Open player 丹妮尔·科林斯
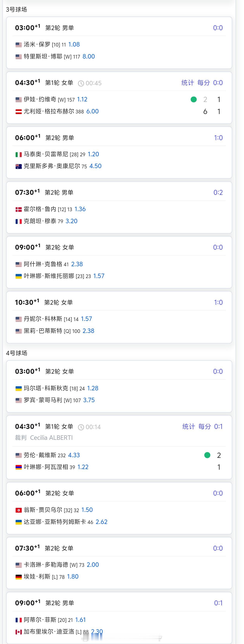This screenshot has width=244, height=644. point(43,319)
